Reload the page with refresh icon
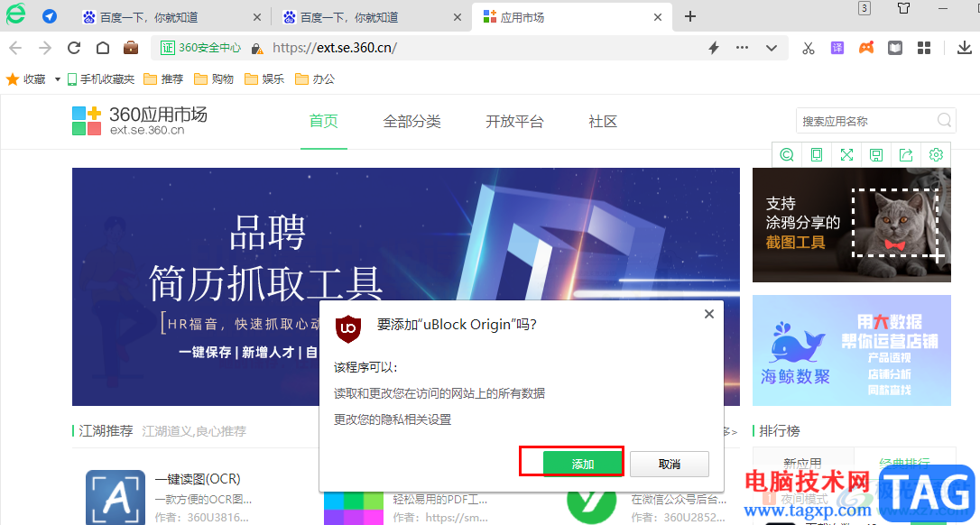 click(74, 48)
